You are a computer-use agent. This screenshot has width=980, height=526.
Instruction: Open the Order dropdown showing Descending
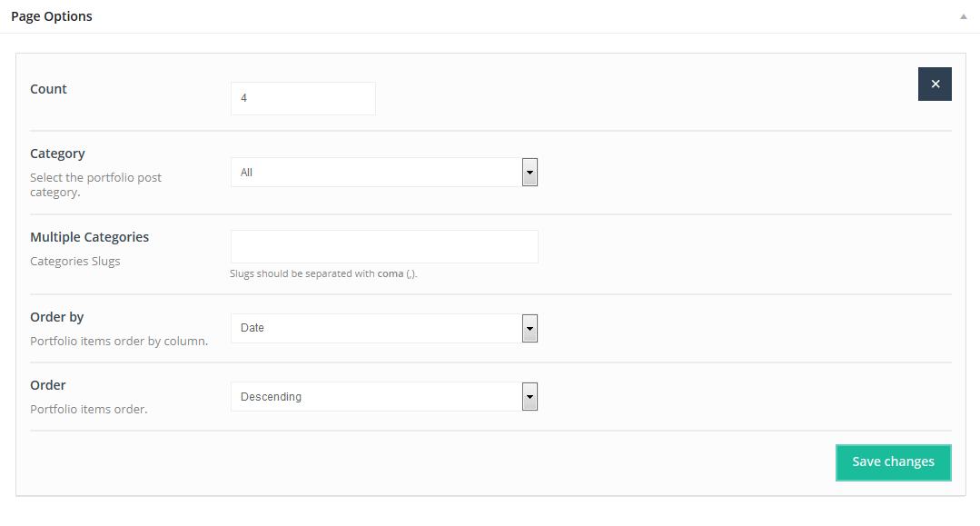376,397
